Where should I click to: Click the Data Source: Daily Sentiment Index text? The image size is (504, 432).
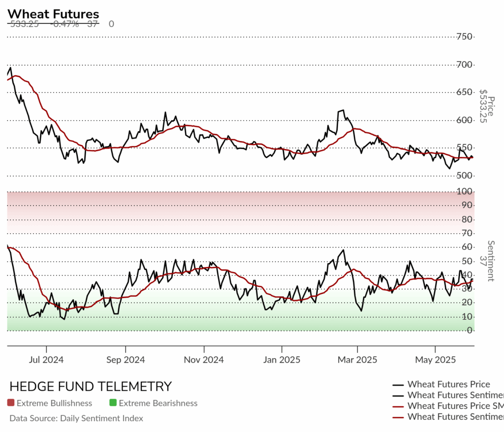click(76, 418)
